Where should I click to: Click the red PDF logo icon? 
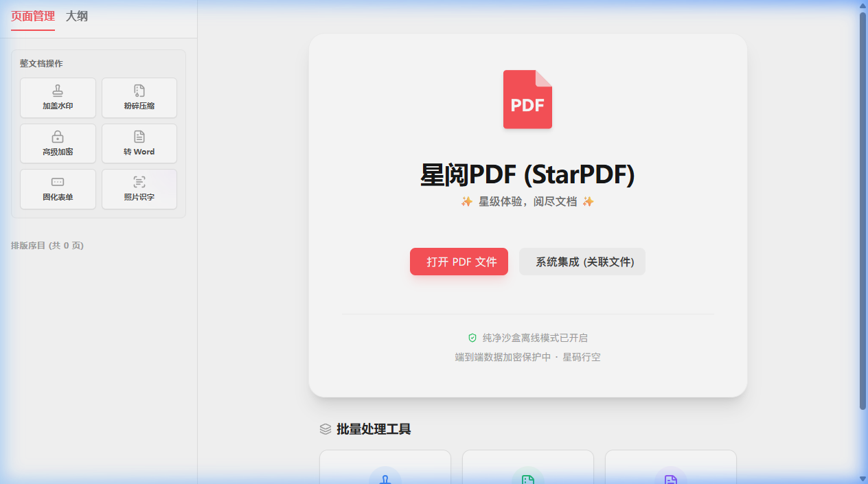click(x=527, y=99)
